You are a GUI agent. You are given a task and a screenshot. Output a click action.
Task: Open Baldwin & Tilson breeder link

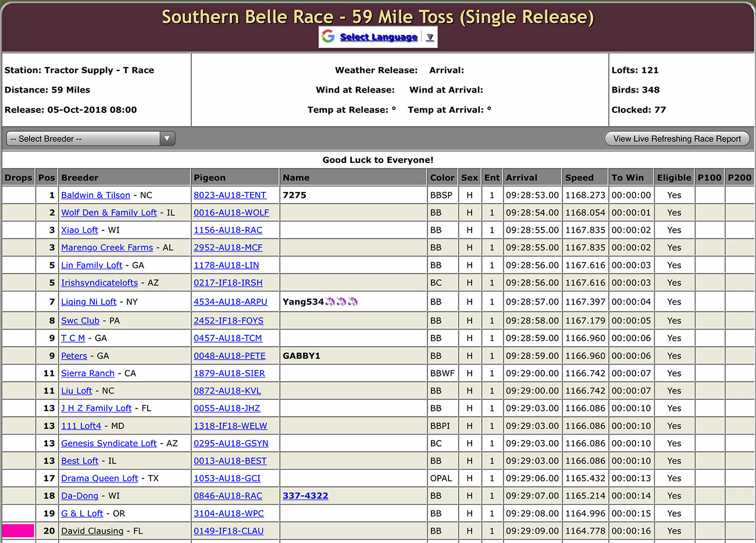[x=95, y=195]
